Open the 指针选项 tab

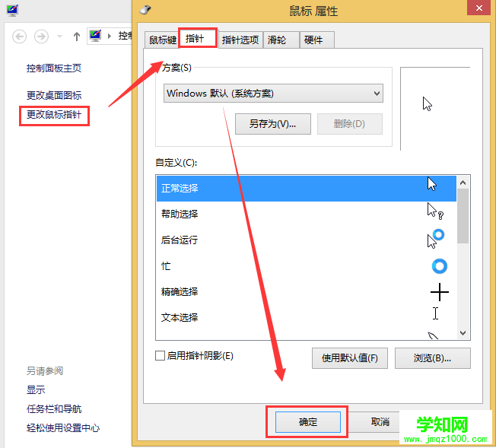point(240,40)
